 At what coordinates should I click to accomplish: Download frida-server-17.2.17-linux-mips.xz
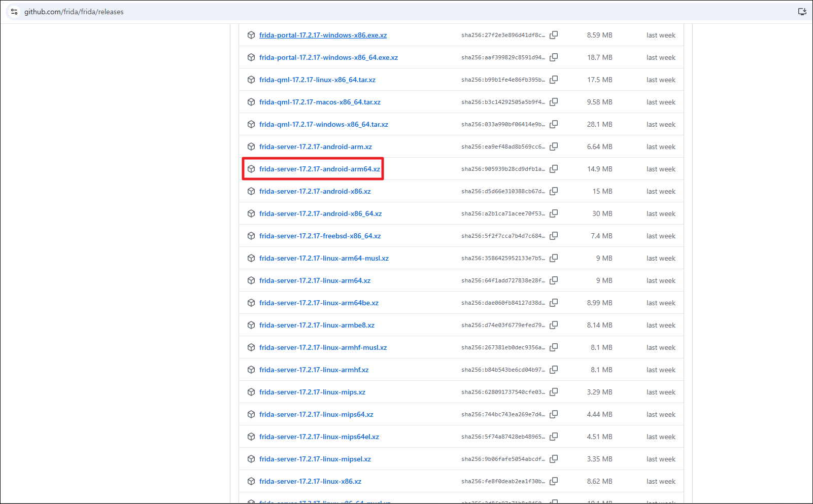coord(312,392)
